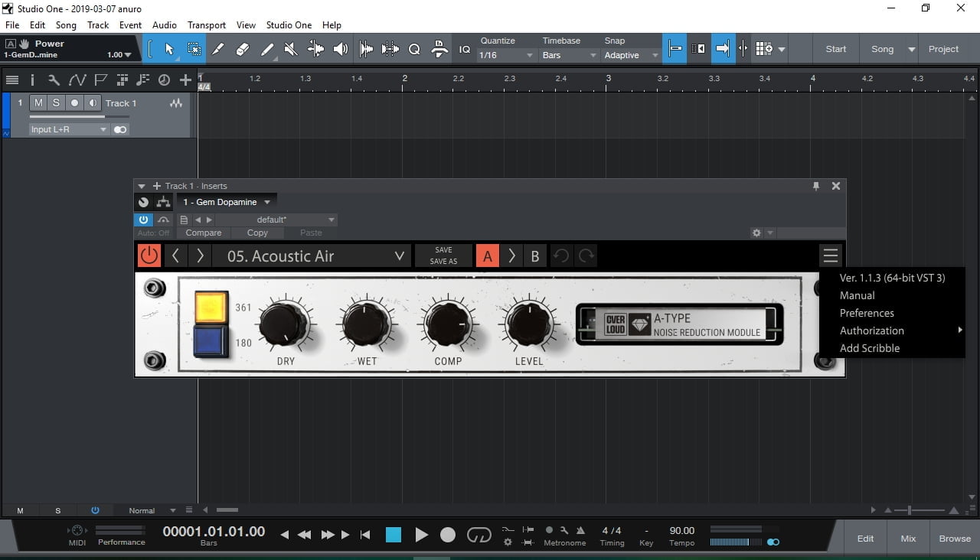Click the Compare button
Screen dimensions: 980x560
(204, 233)
